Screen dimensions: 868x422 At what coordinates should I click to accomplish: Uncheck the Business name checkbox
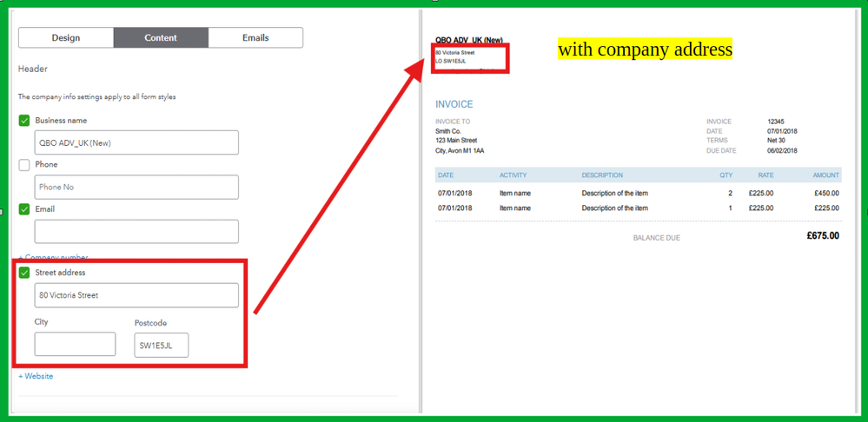click(x=24, y=120)
